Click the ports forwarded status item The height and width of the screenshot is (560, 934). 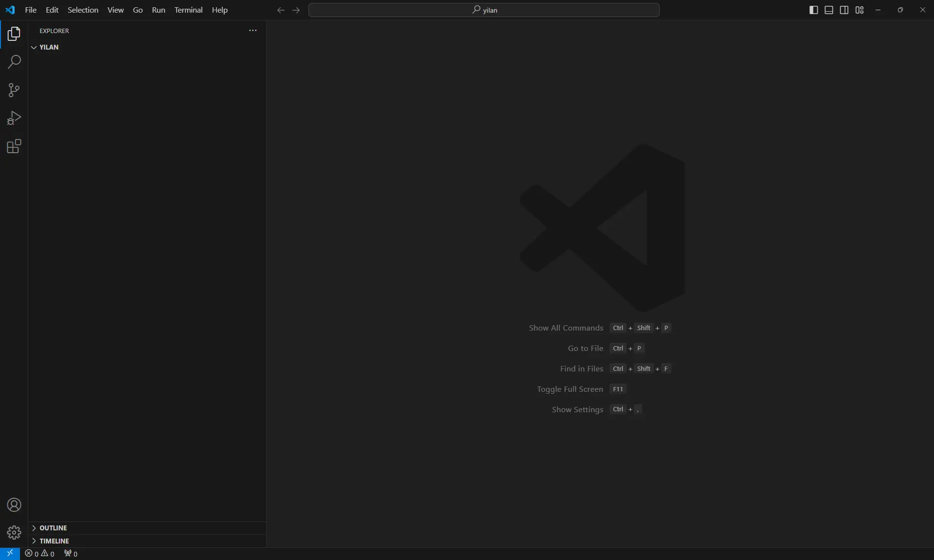click(71, 554)
